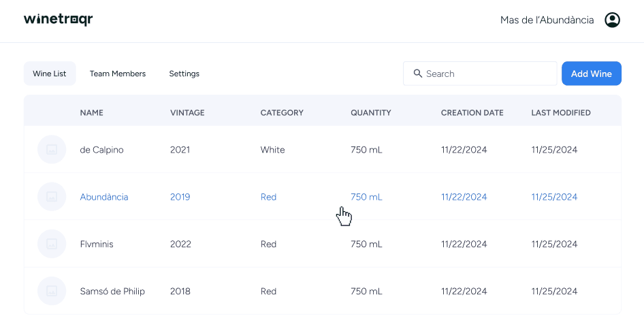This screenshot has height=327, width=644.
Task: Click the Mas de l'Abundància account name
Action: coord(547,20)
